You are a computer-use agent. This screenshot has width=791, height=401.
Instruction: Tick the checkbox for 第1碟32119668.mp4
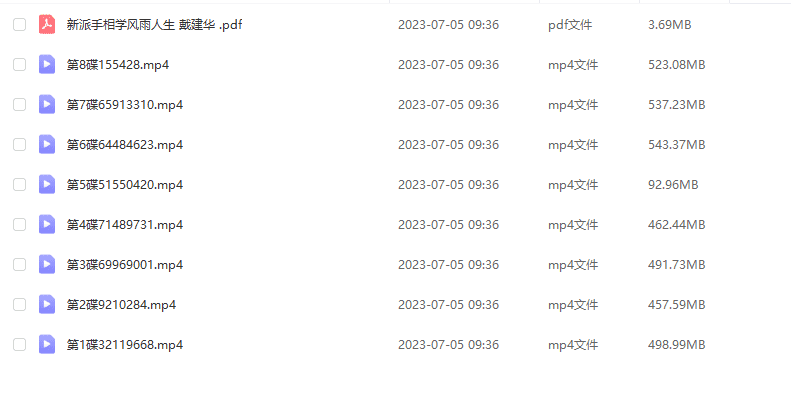(19, 345)
